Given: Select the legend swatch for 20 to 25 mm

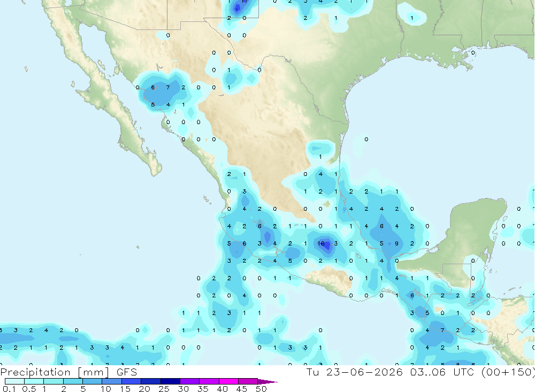Looking at the screenshot, I should (x=151, y=381).
